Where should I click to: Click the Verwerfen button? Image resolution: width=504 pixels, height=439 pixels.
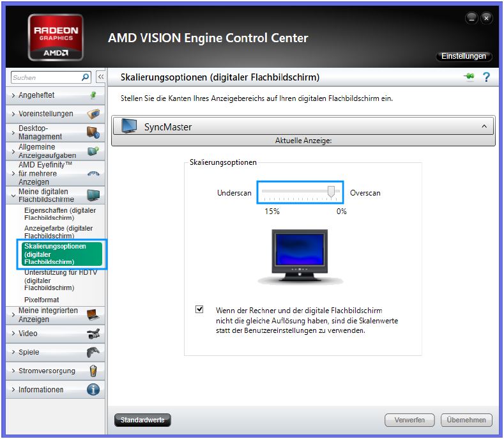point(409,420)
